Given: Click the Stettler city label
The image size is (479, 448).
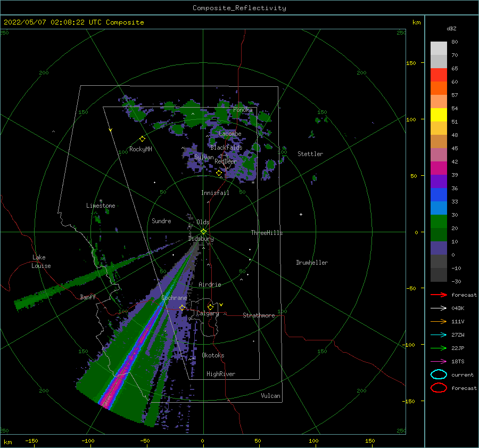Looking at the screenshot, I should tap(310, 154).
